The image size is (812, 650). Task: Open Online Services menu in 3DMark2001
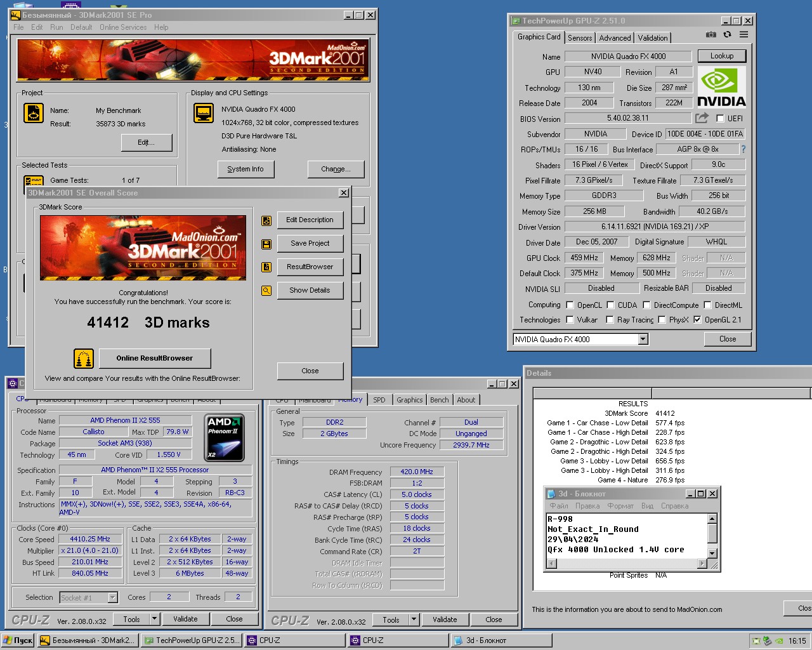(x=123, y=27)
